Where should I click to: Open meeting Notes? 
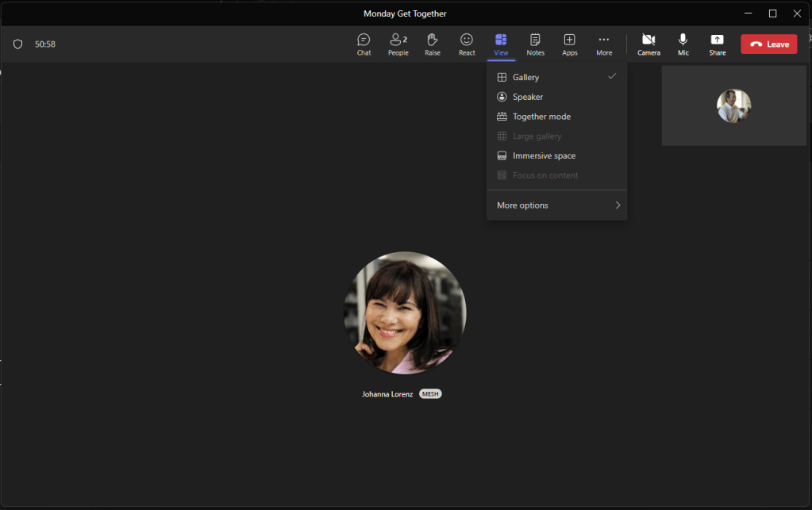click(536, 44)
